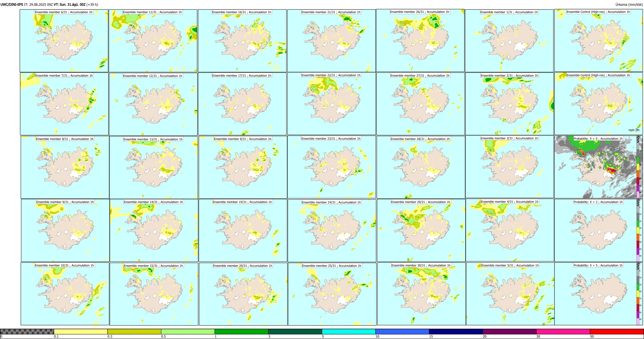The image size is (644, 339).
Task: View the Ensemble member 1/31 map
Action: (509, 41)
